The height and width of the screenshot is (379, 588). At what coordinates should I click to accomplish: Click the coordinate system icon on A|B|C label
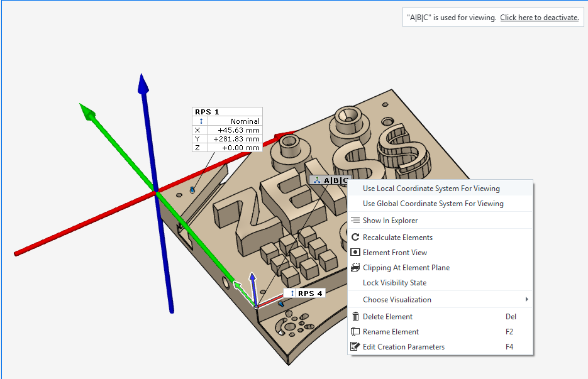click(x=317, y=180)
